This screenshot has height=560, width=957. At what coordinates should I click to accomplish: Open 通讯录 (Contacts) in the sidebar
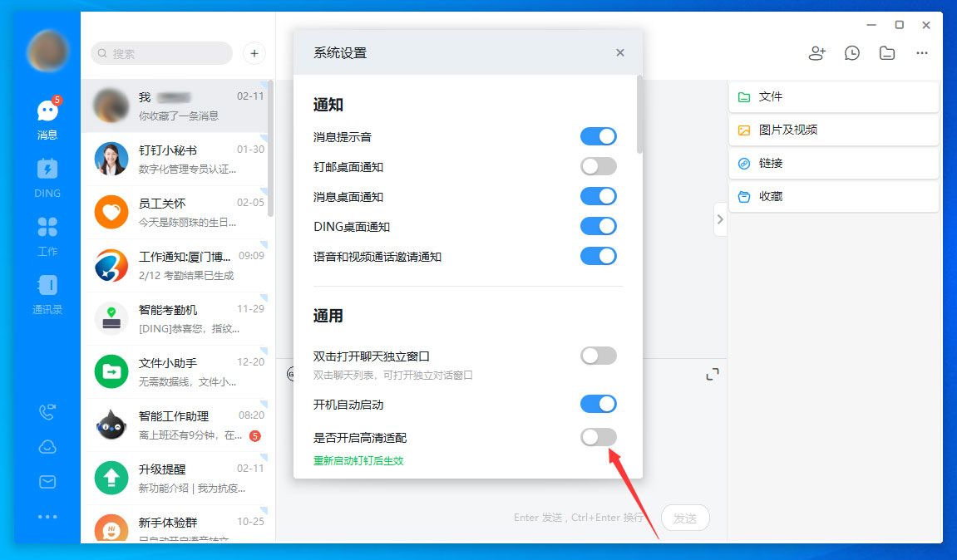tap(47, 291)
